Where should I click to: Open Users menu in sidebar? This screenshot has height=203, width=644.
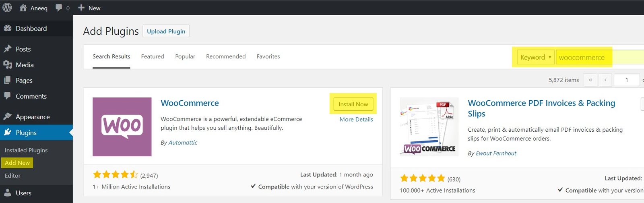23,193
